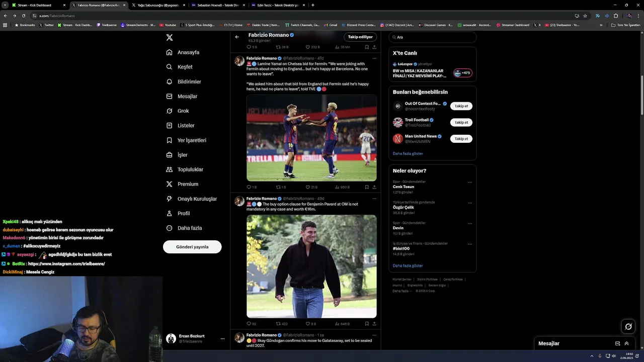The width and height of the screenshot is (644, 362).
Task: Open more options on Fermín post
Action: [x=374, y=58]
